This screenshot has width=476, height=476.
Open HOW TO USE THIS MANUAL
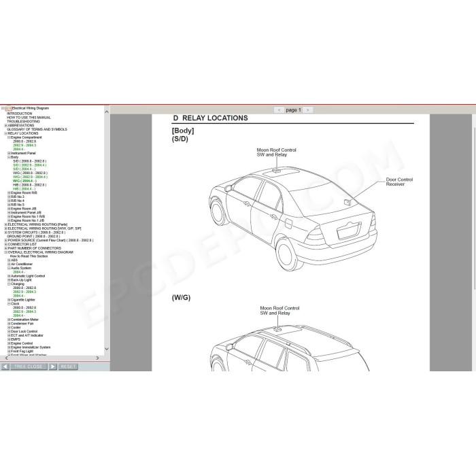(x=29, y=118)
